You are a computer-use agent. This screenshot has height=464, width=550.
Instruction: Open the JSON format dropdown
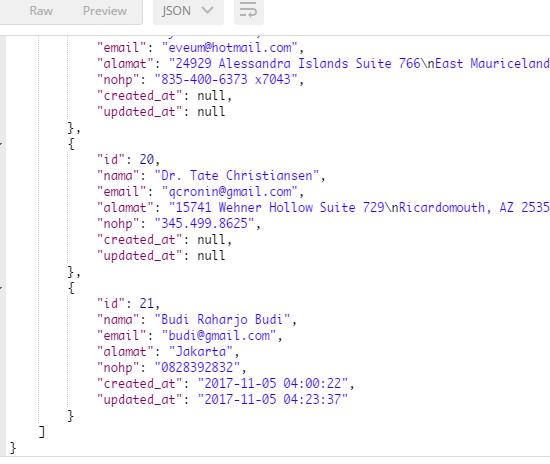pos(188,11)
